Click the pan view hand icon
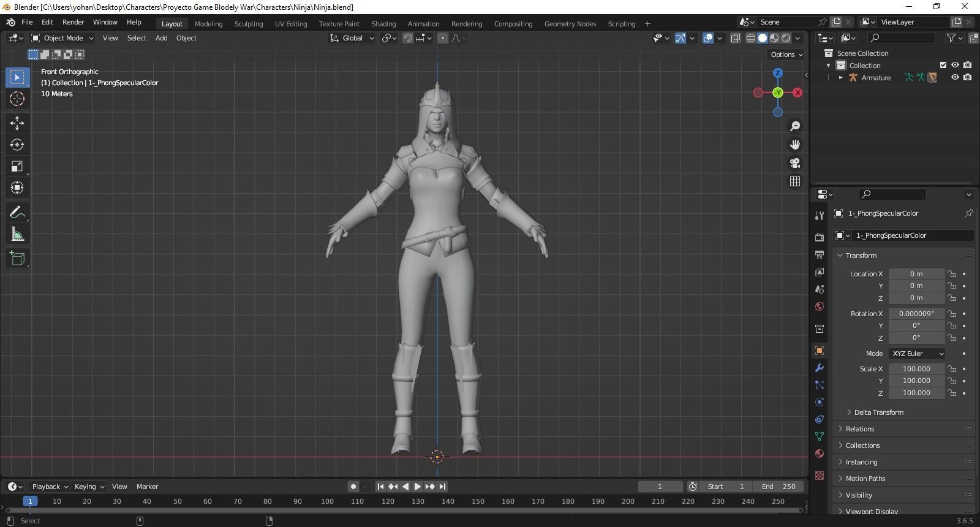This screenshot has width=980, height=527. coord(795,145)
